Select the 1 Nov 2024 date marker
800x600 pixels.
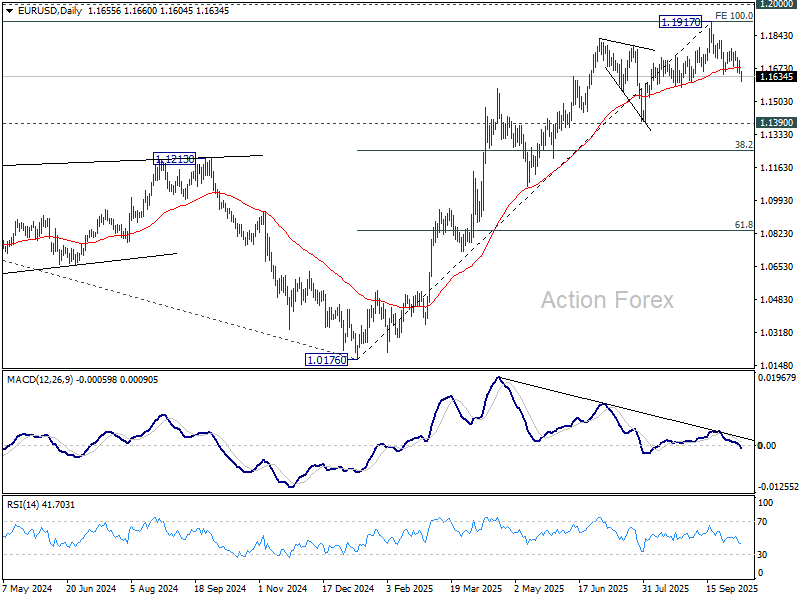tap(283, 589)
